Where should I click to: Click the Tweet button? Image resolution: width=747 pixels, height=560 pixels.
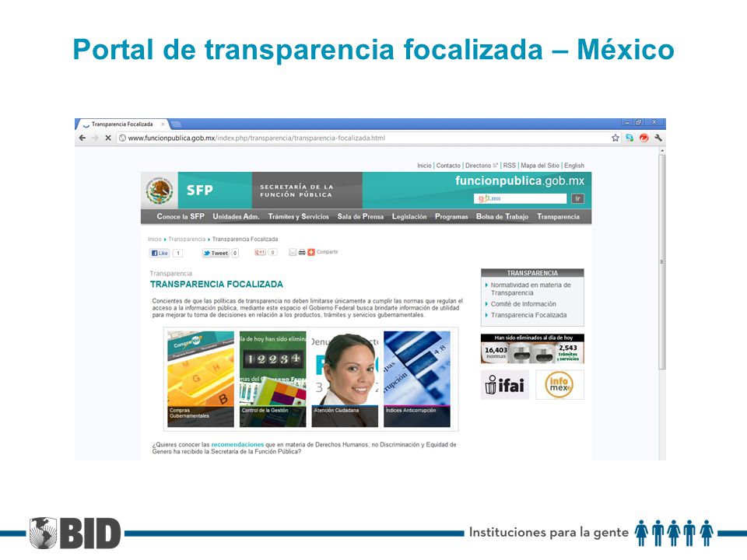216,253
